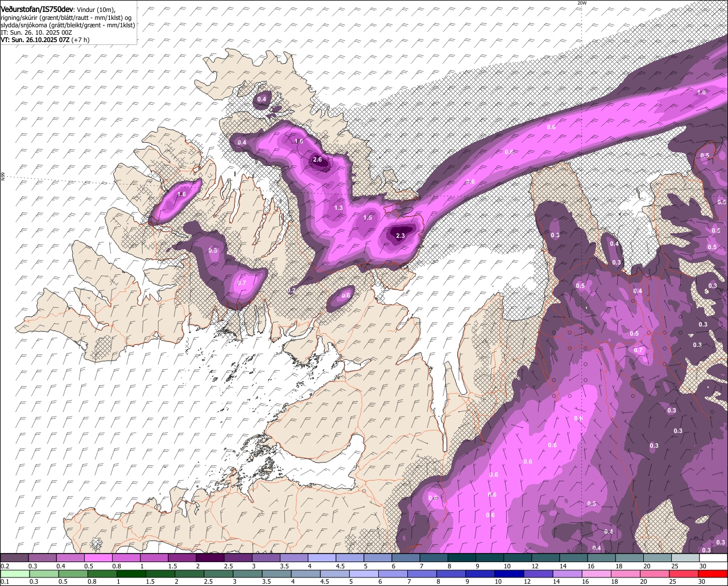728x586 pixels.
Task: Click the 0.1 label in the lower legend row
Action: point(6,581)
